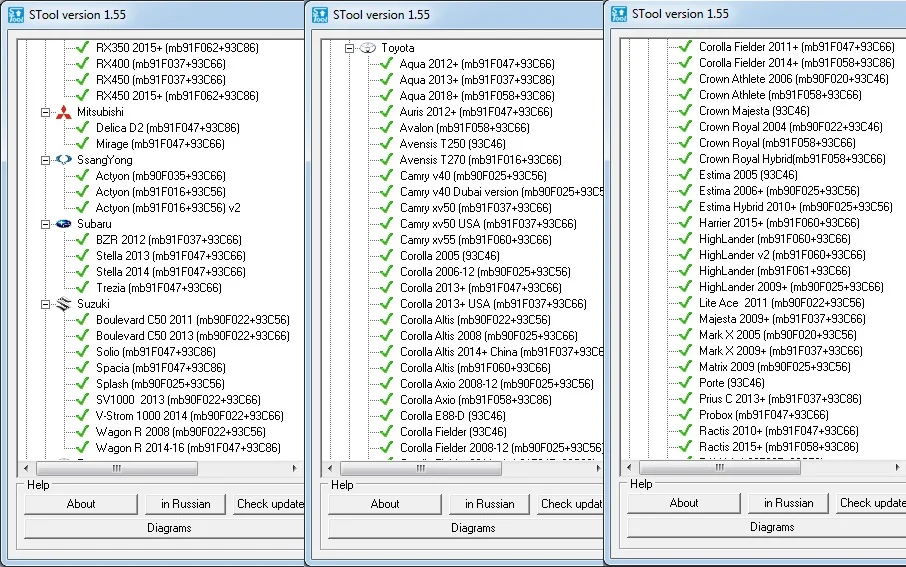The height and width of the screenshot is (567, 906).
Task: Select 'Mark X 2005' entry
Action: [x=778, y=335]
